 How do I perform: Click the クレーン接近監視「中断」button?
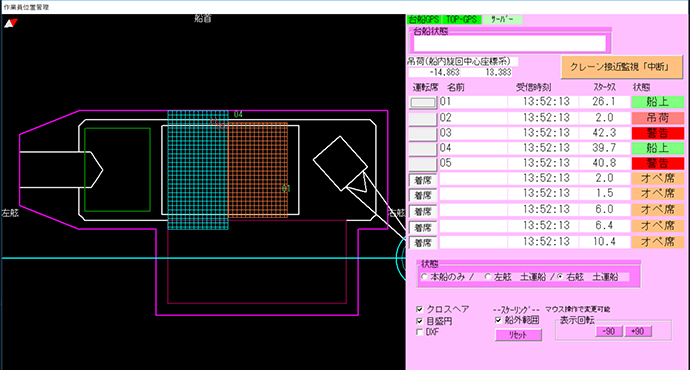[621, 67]
